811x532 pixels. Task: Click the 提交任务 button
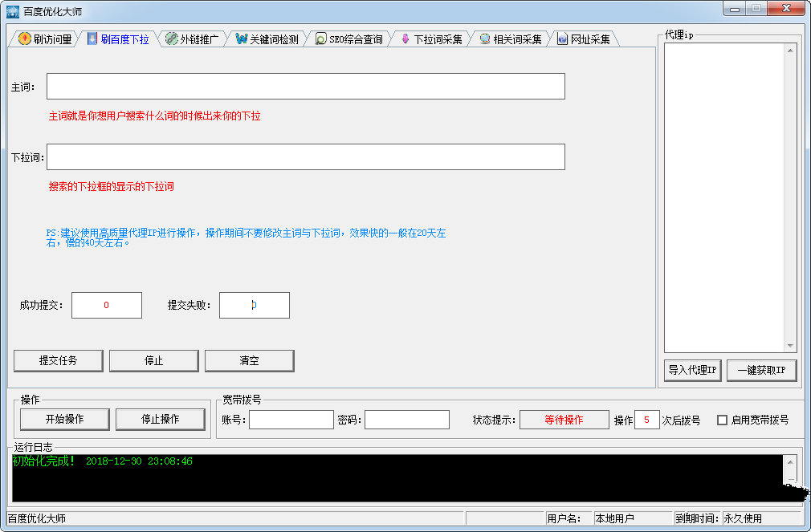point(59,361)
